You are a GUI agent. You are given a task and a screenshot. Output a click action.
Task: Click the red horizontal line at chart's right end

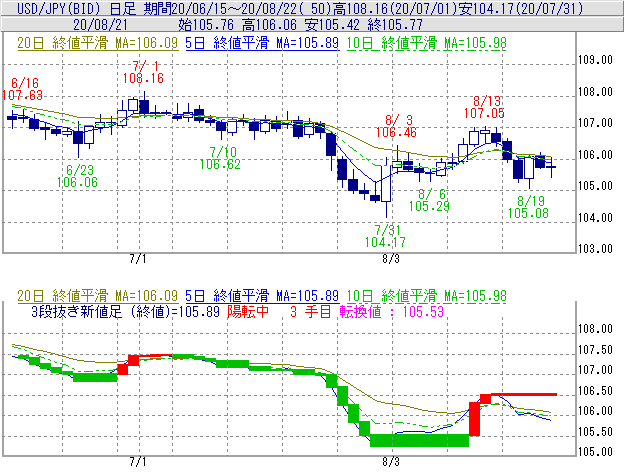524,394
